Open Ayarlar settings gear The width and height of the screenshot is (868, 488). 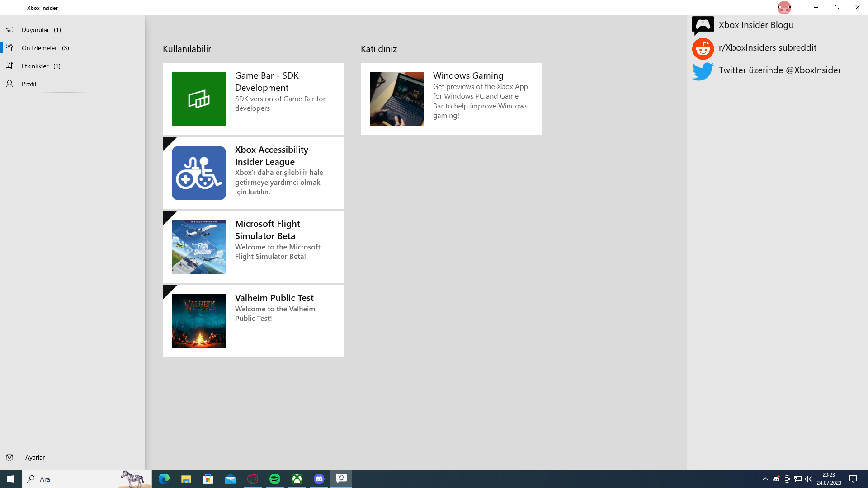[x=9, y=457]
